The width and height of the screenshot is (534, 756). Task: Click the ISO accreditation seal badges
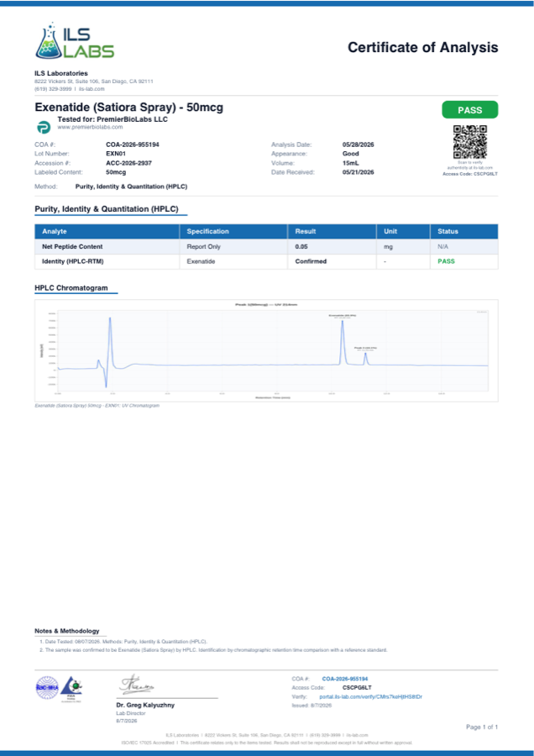pyautogui.click(x=59, y=689)
